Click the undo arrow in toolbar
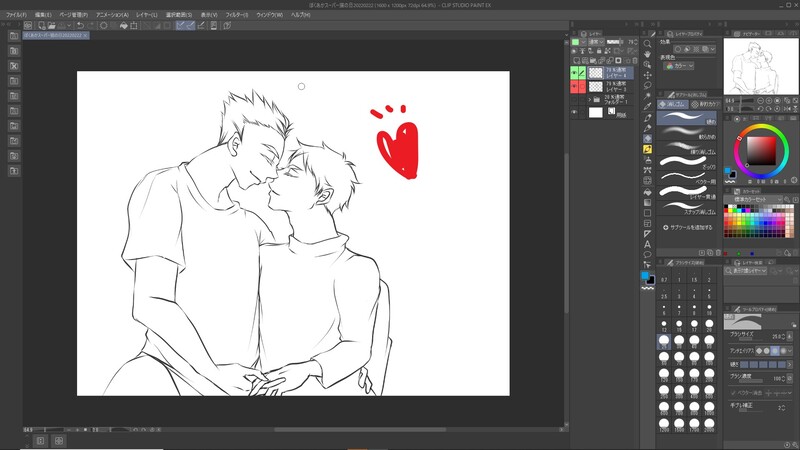This screenshot has width=800, height=450. 80,25
